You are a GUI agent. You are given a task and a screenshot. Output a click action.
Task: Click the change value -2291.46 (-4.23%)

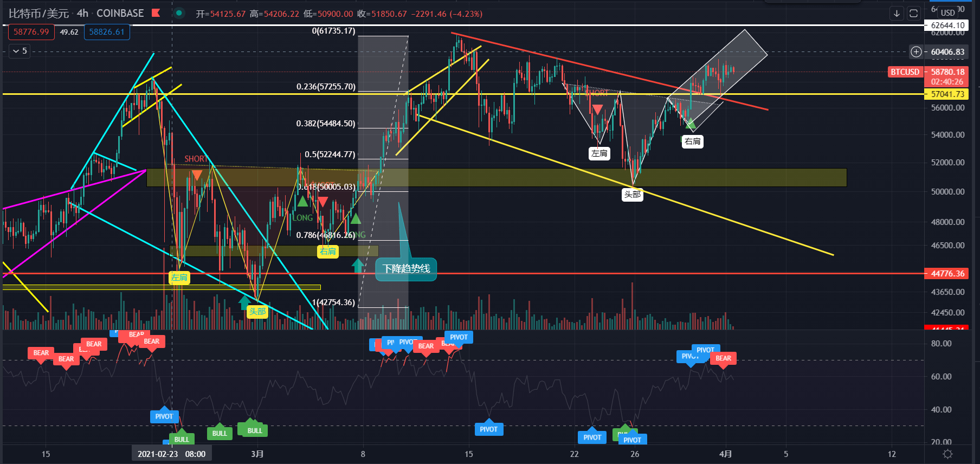click(447, 14)
